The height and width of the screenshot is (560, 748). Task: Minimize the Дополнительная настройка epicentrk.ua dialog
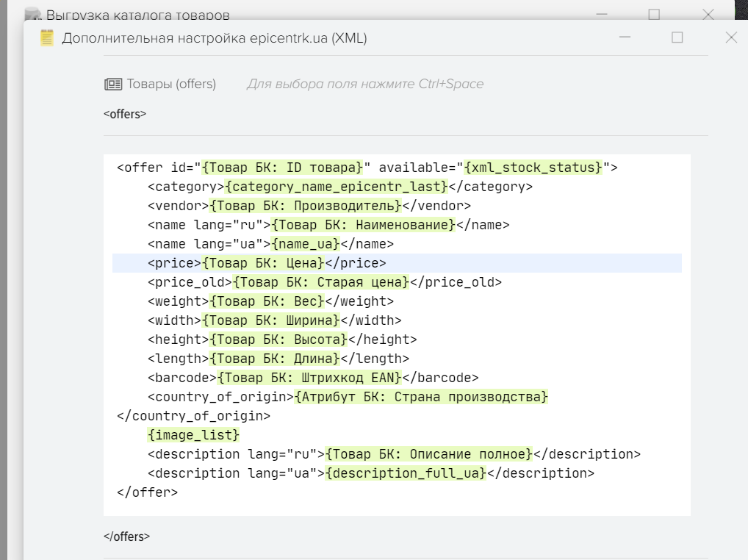coord(625,37)
